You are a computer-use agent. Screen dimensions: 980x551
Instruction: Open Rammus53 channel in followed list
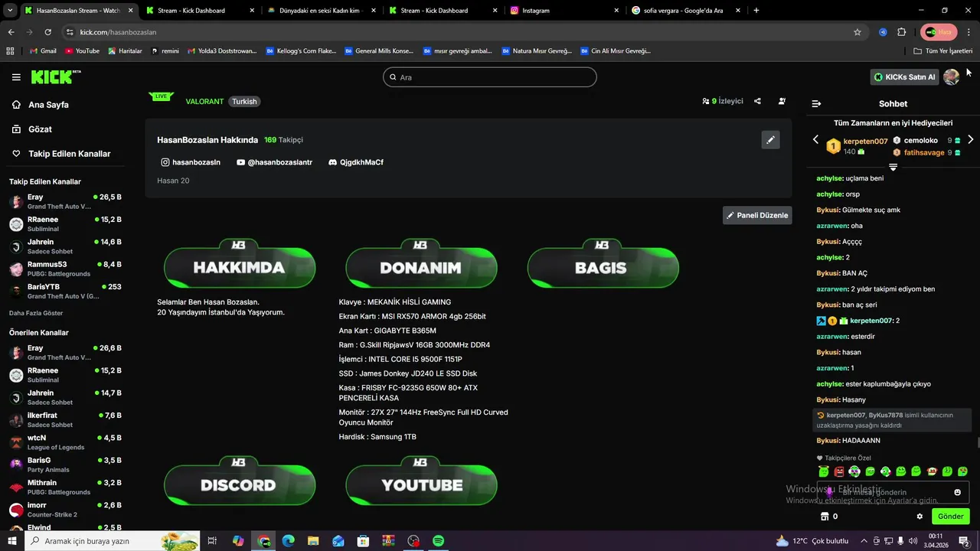[x=65, y=269]
